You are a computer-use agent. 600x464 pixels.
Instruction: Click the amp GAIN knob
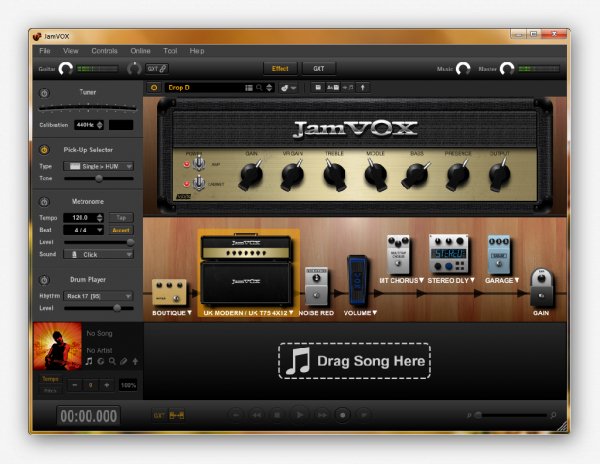coord(251,175)
